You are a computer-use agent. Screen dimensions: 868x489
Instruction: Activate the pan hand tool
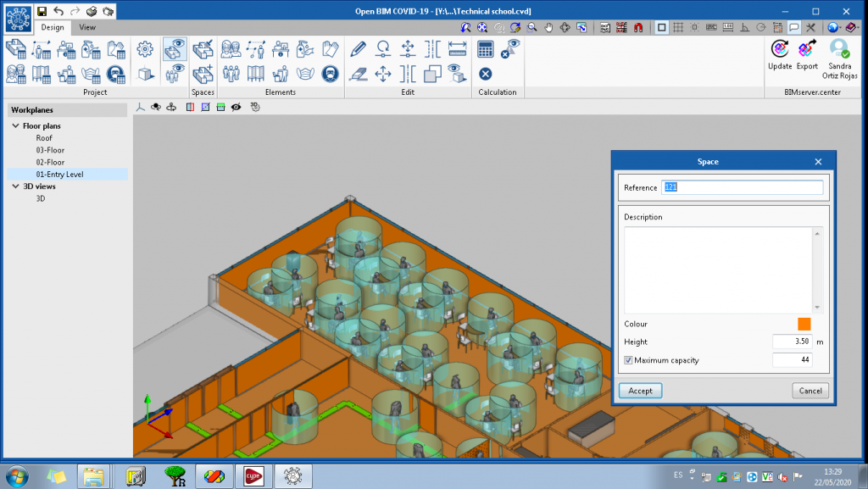click(548, 27)
